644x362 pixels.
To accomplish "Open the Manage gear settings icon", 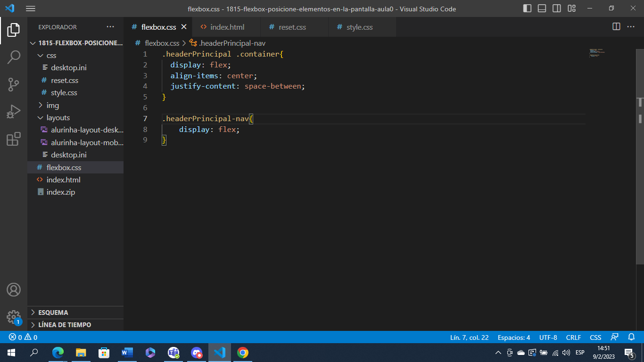I will 14,317.
